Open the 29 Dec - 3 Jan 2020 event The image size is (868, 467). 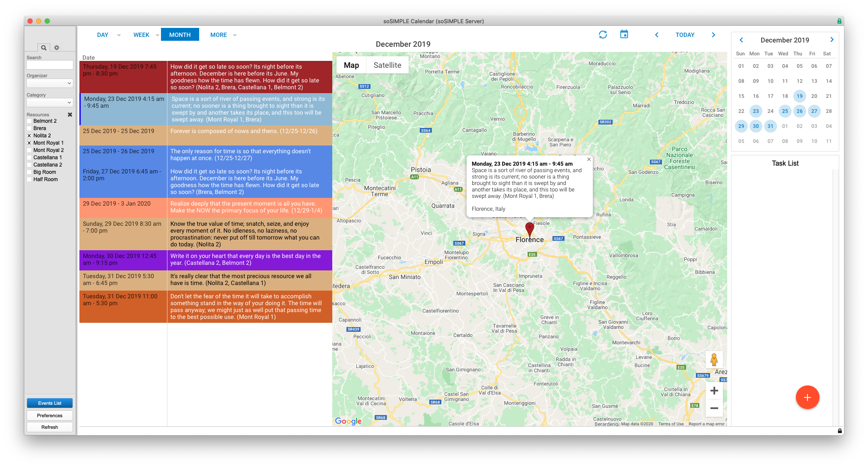(206, 208)
